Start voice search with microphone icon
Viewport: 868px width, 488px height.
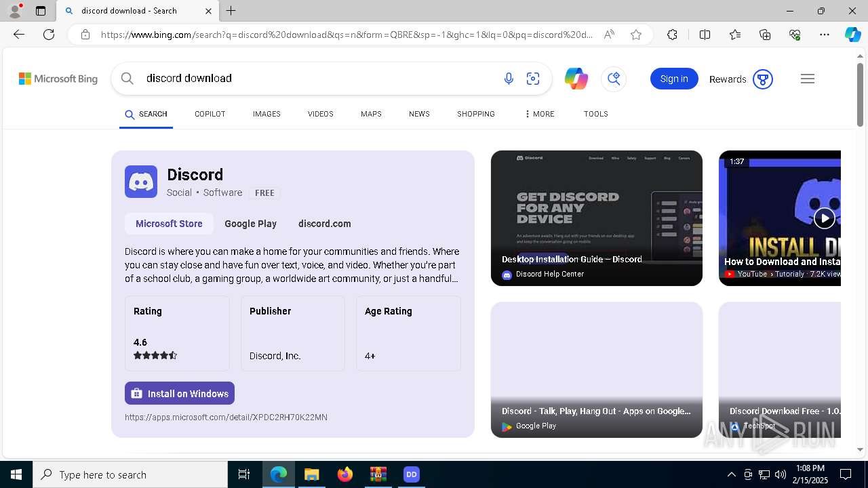(509, 79)
